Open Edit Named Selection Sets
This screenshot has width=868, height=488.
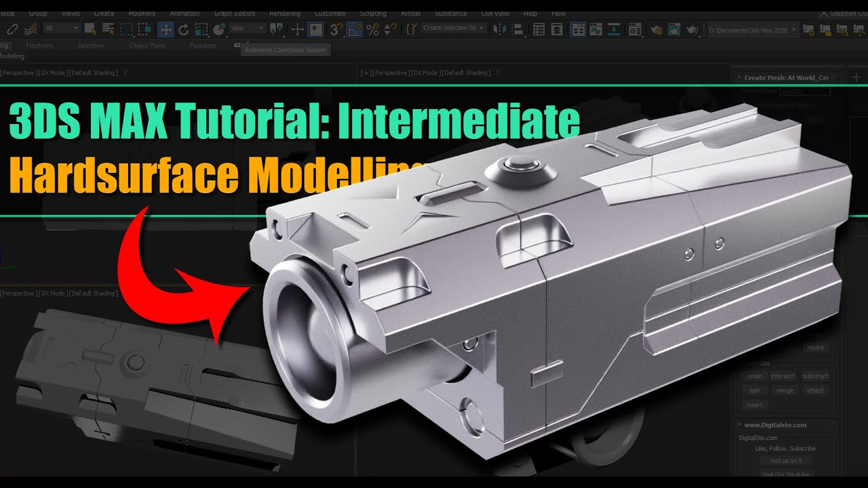pos(411,29)
